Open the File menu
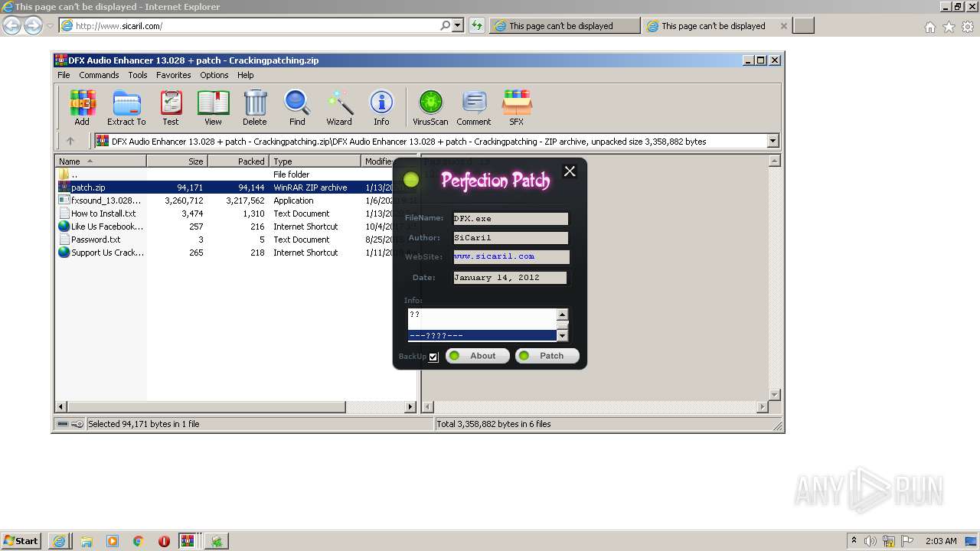The image size is (980, 551). (x=64, y=75)
